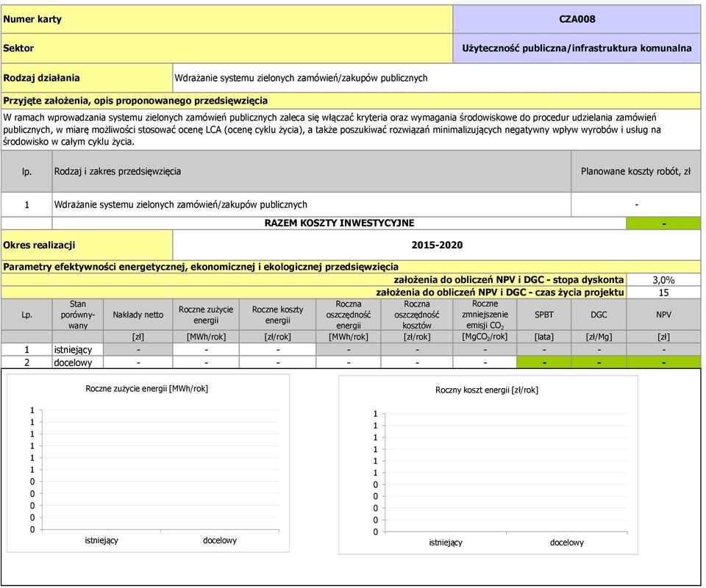Click the 'Roczne zużycie energii' column header

pos(206,315)
